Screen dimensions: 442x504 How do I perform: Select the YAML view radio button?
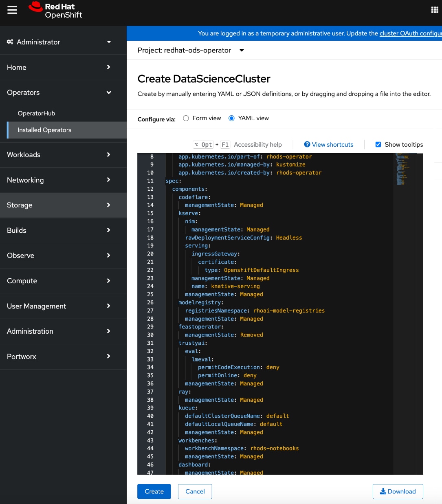tap(231, 118)
